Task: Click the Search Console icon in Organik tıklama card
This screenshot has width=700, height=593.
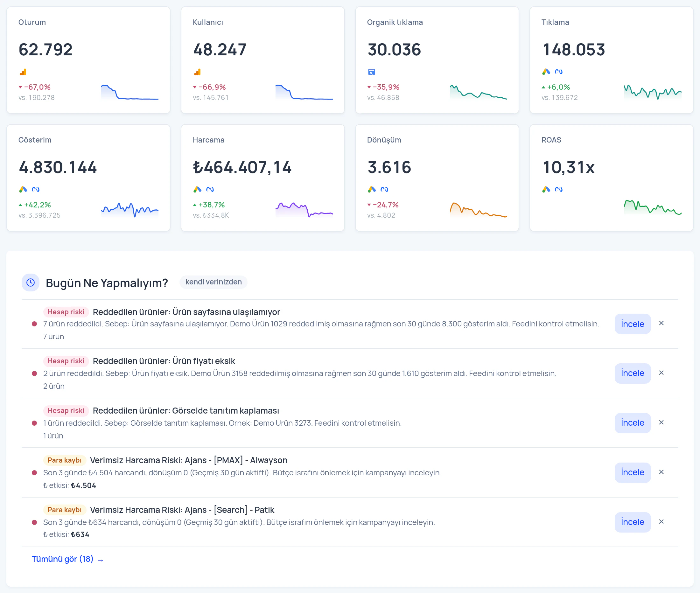Action: 372,72
